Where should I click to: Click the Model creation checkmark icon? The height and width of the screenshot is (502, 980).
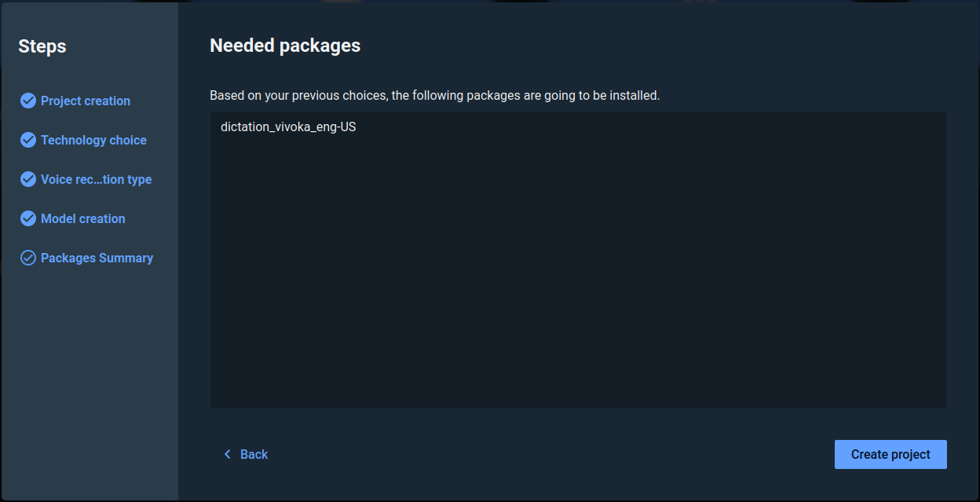tap(28, 218)
